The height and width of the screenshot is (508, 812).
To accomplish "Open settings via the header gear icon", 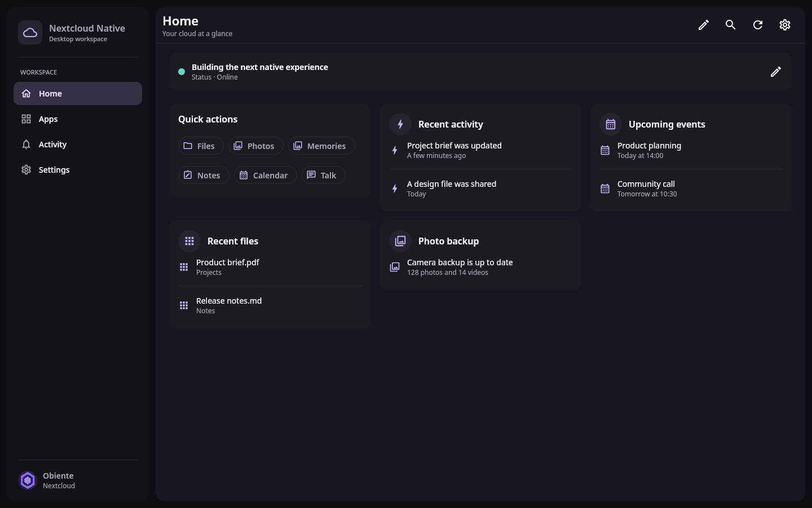I will point(784,25).
